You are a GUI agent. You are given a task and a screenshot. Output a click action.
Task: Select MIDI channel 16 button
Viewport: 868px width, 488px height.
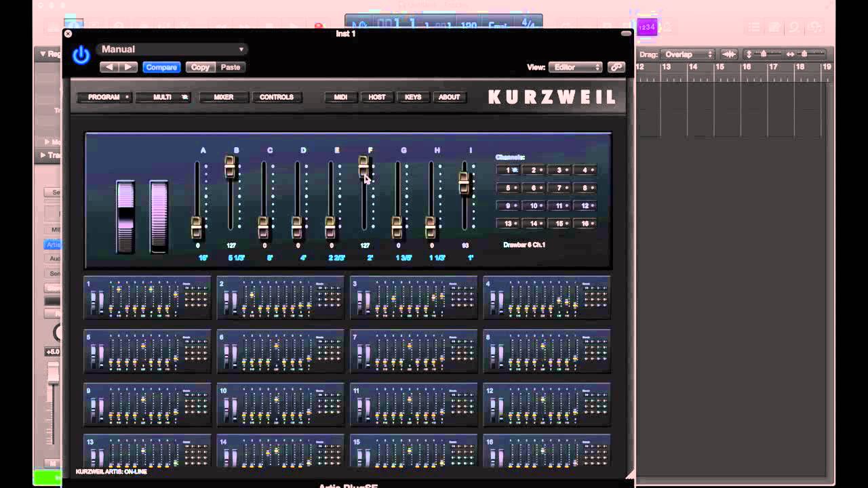coord(586,223)
